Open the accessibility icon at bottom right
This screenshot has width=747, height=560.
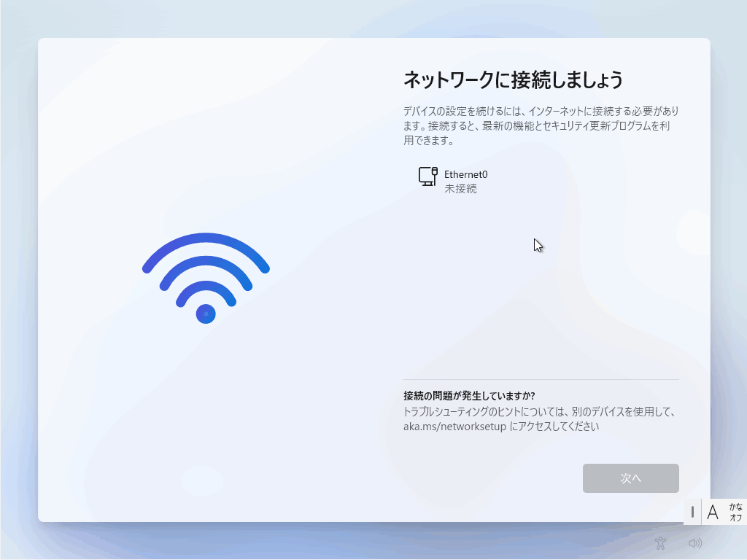pyautogui.click(x=660, y=542)
